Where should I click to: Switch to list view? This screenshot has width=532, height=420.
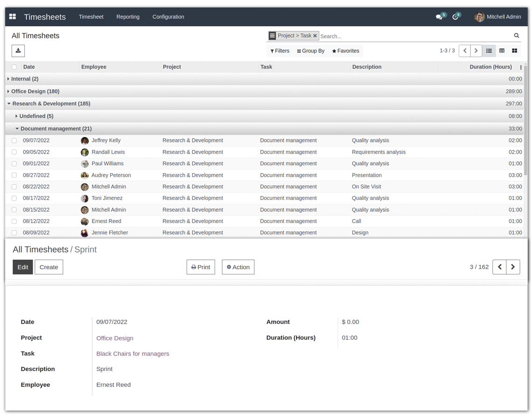(x=489, y=51)
